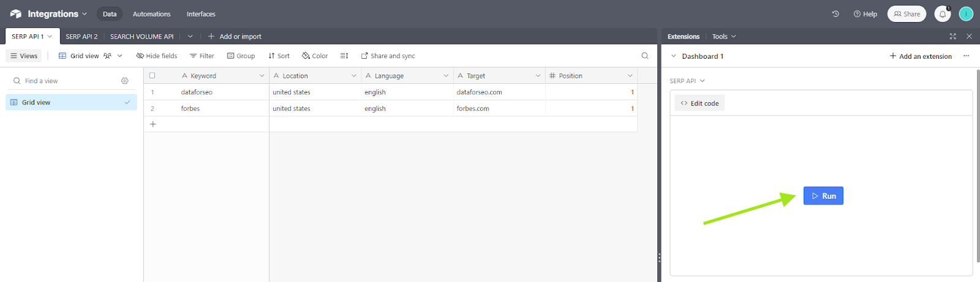980x282 pixels.
Task: Open SERP API extension dropdown
Action: pos(687,81)
